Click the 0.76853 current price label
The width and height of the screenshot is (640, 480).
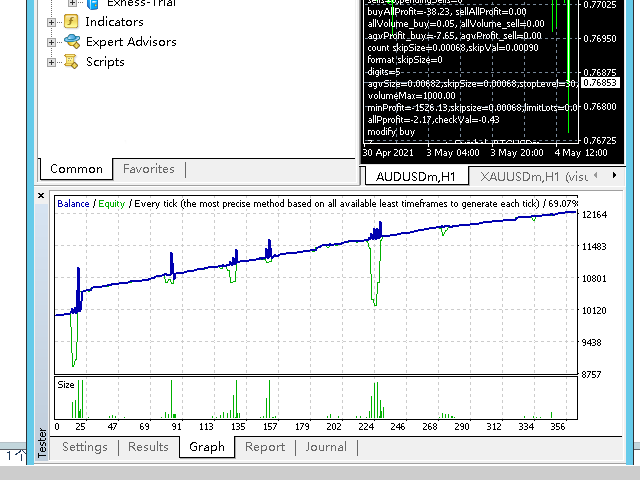pyautogui.click(x=600, y=83)
